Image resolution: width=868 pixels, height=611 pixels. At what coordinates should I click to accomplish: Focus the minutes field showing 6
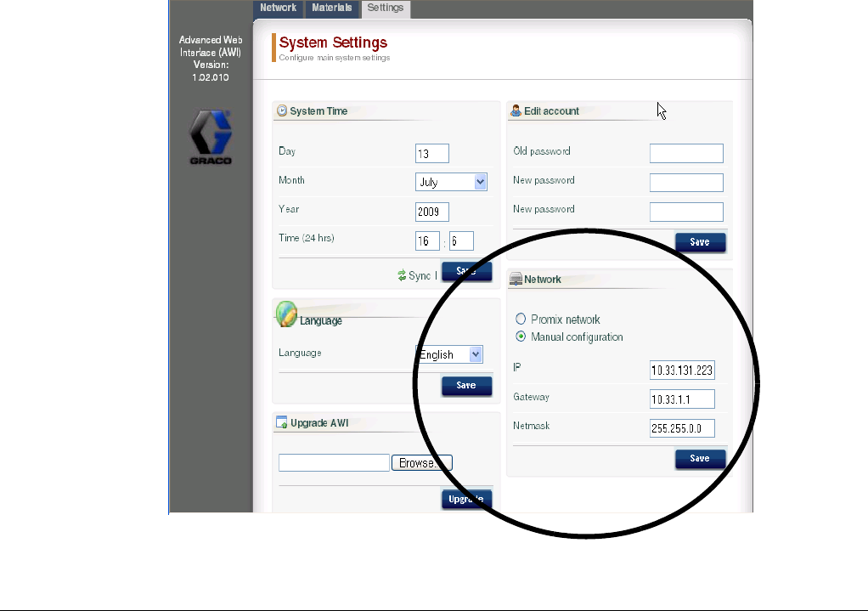point(461,241)
